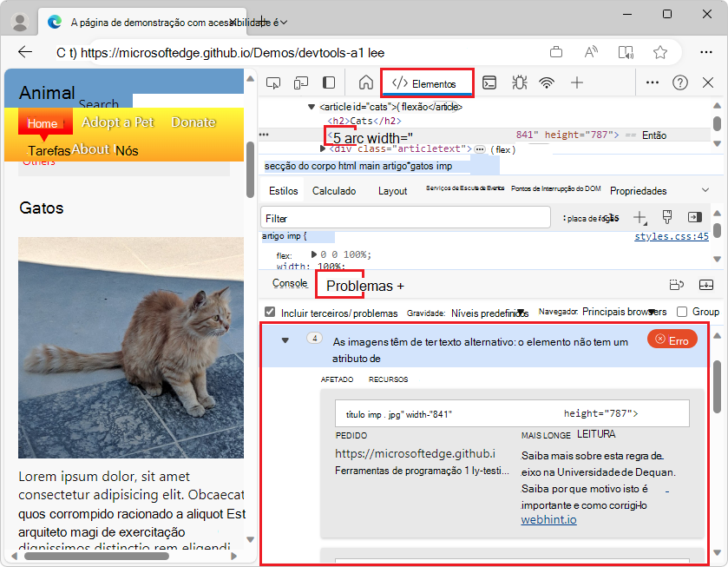This screenshot has width=728, height=567.
Task: Toggle the activity bar dock icon
Action: [x=329, y=83]
